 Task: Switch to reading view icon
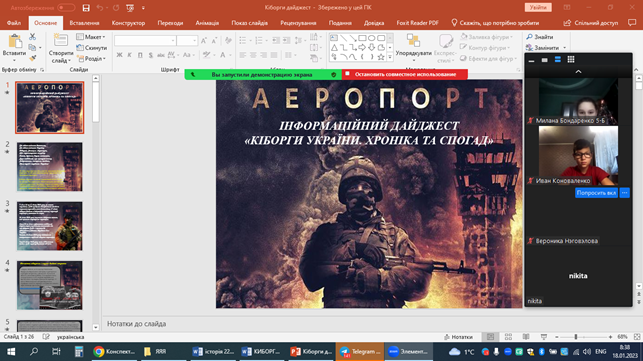click(x=526, y=337)
